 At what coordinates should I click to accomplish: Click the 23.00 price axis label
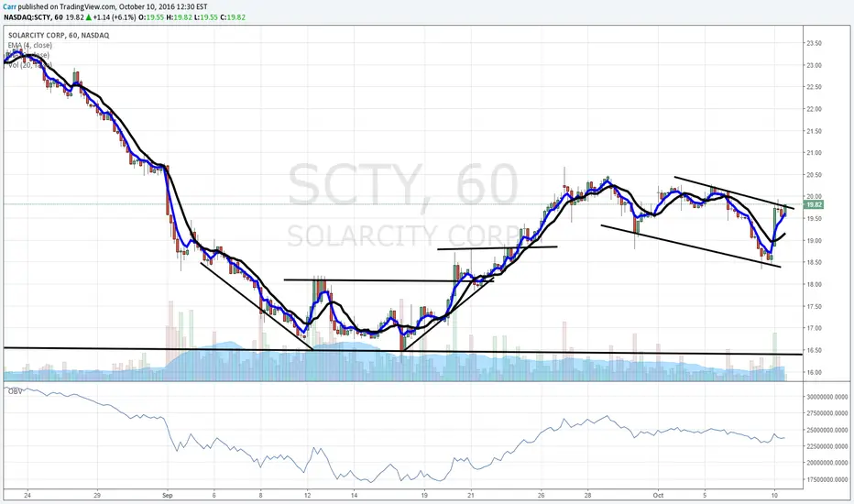coord(815,65)
